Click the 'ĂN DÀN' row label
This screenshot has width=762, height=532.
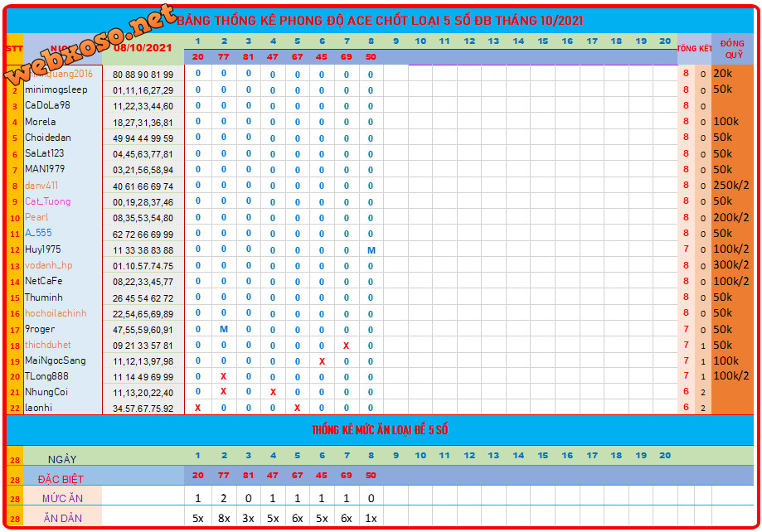[62, 519]
